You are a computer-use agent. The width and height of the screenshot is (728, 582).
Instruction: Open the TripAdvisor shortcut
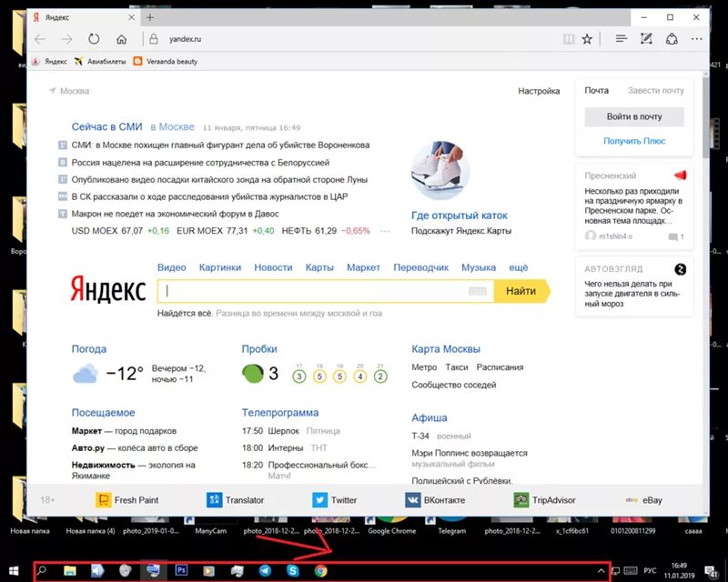[x=544, y=500]
